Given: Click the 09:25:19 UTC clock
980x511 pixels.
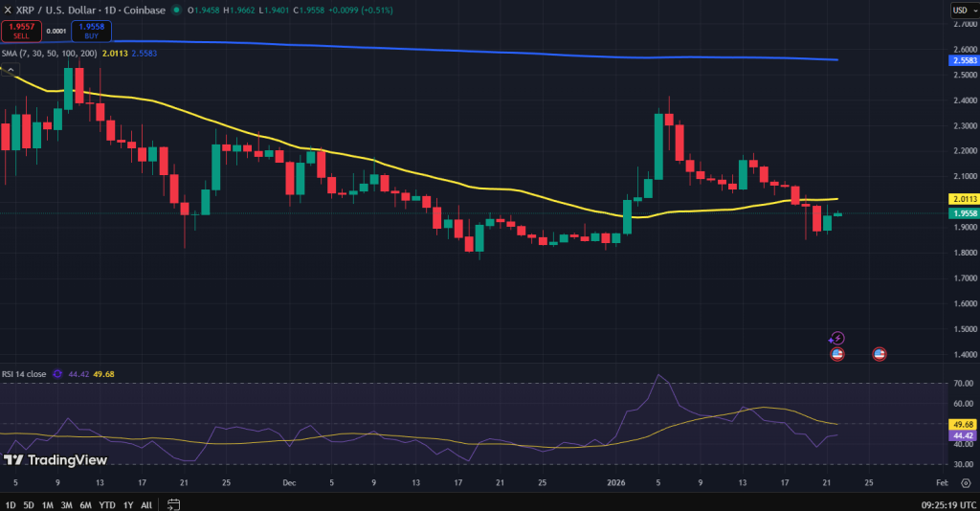Looking at the screenshot, I should coord(948,504).
